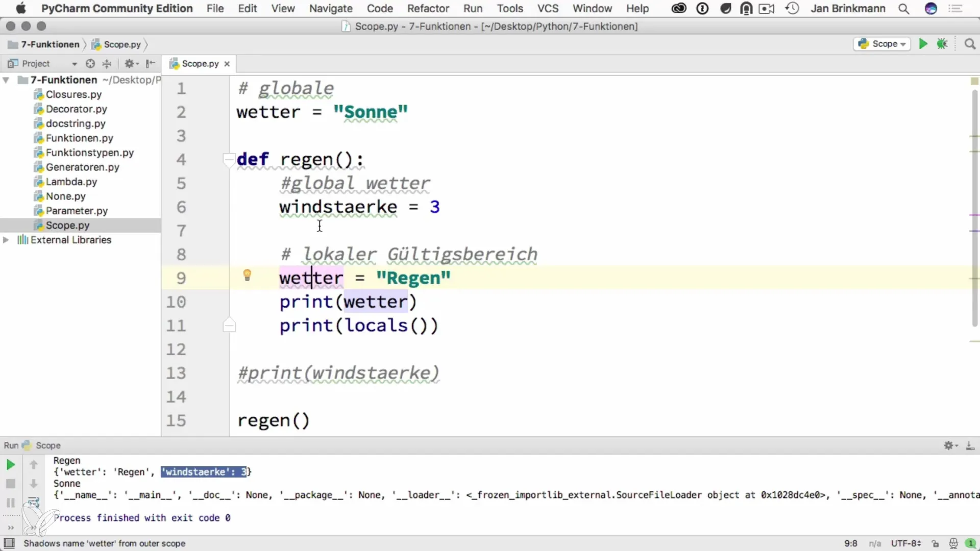Open the Refactor menu
The image size is (980, 551).
428,9
